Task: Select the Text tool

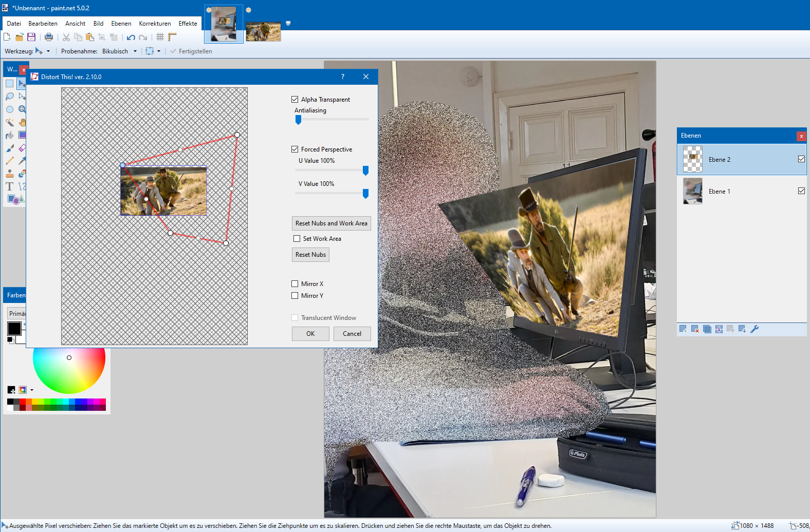Action: 9,186
